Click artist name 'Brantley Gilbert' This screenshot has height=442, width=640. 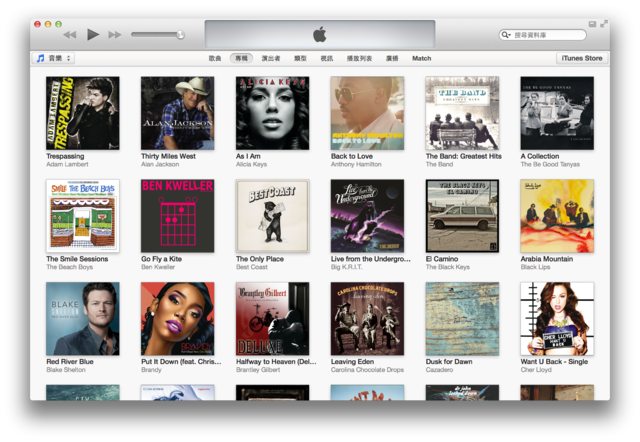point(258,370)
